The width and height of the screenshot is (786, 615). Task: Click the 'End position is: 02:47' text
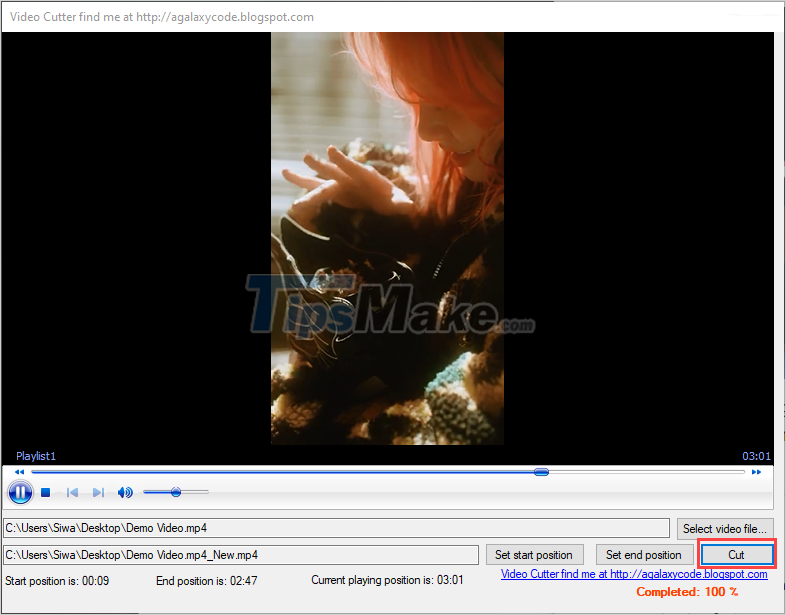[207, 581]
